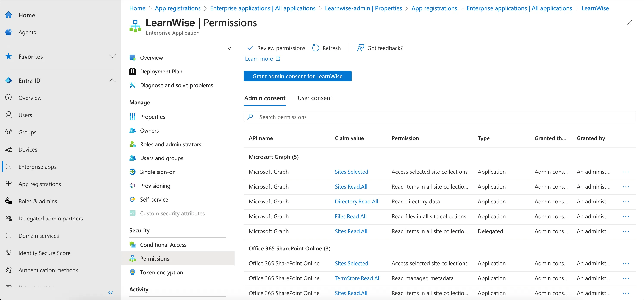Expand the Favorites section chevron
The image size is (644, 300).
point(112,56)
